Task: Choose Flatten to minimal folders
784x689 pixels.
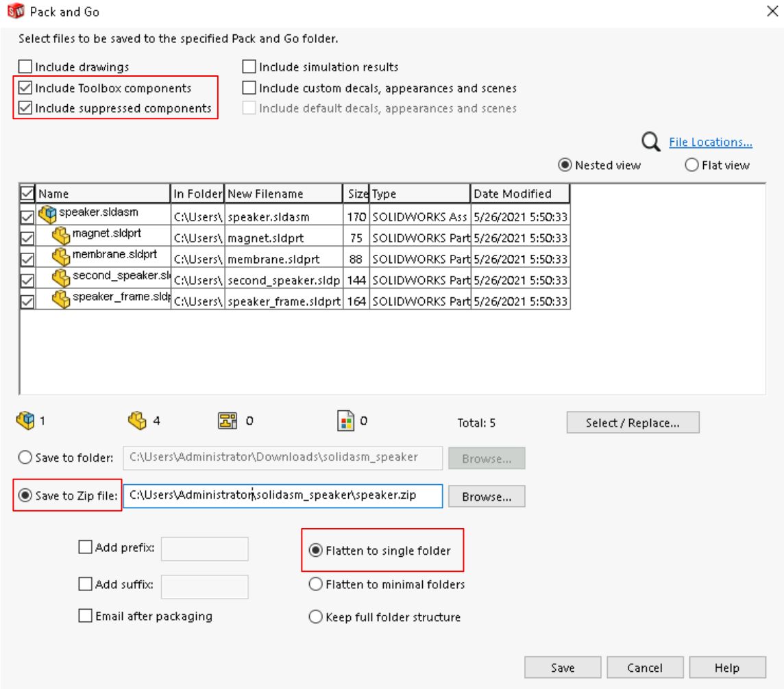Action: coord(315,584)
